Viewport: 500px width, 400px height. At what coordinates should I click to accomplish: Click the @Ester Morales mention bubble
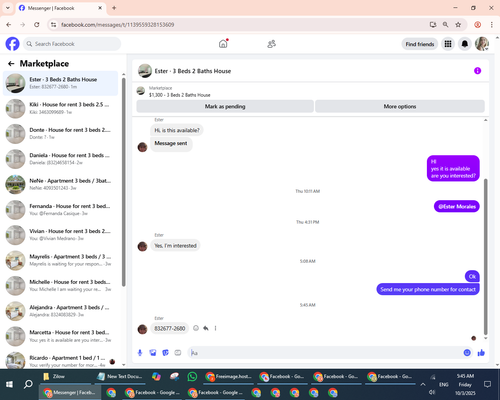pos(457,206)
